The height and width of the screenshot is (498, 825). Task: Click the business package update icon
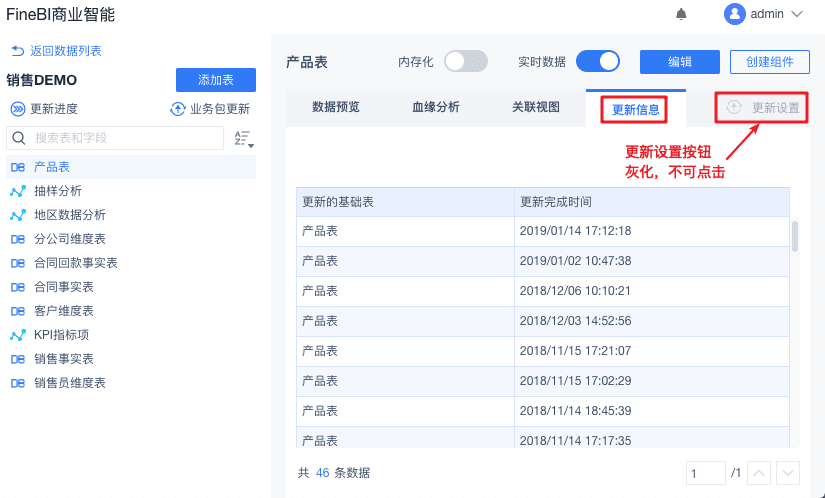178,109
